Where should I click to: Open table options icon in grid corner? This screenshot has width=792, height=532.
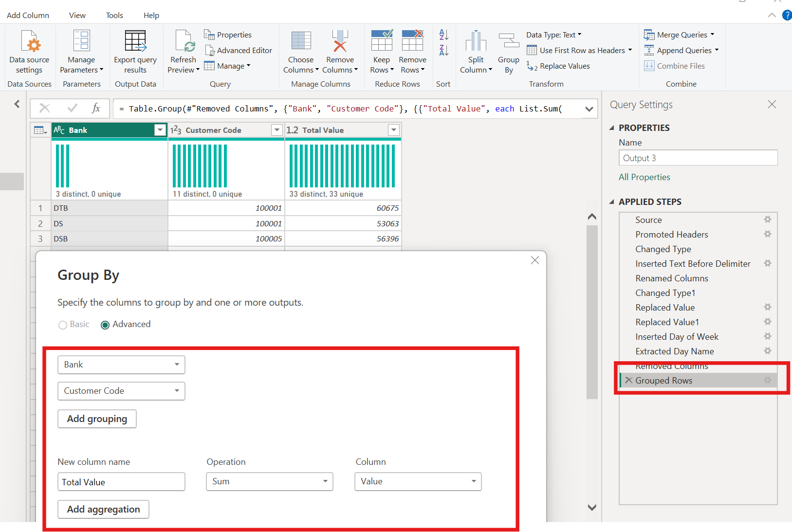(40, 130)
